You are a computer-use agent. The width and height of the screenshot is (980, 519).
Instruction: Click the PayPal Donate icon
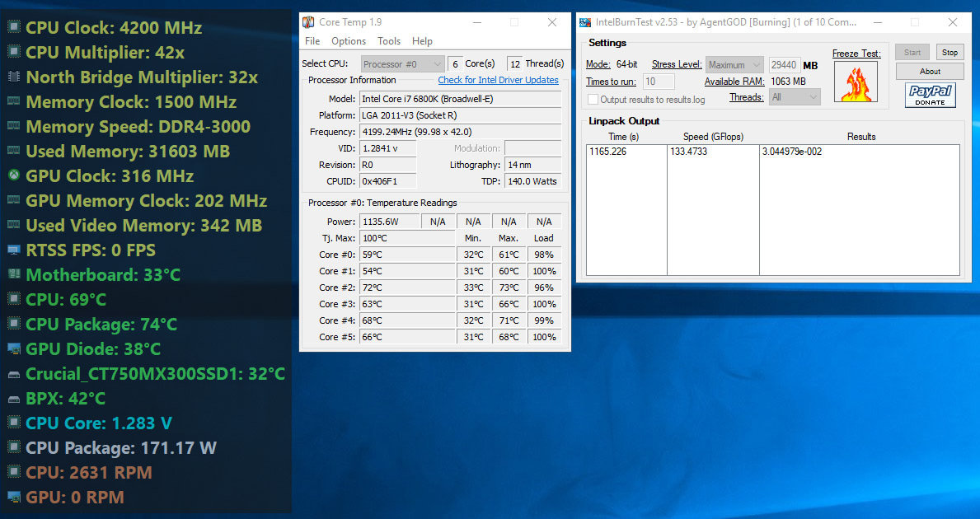pyautogui.click(x=930, y=96)
